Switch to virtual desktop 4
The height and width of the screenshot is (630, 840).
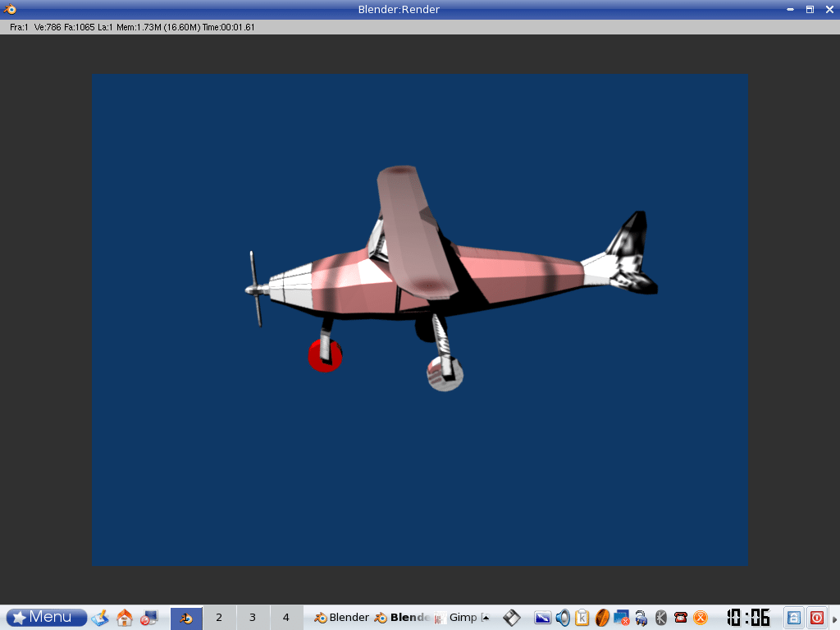pyautogui.click(x=286, y=618)
